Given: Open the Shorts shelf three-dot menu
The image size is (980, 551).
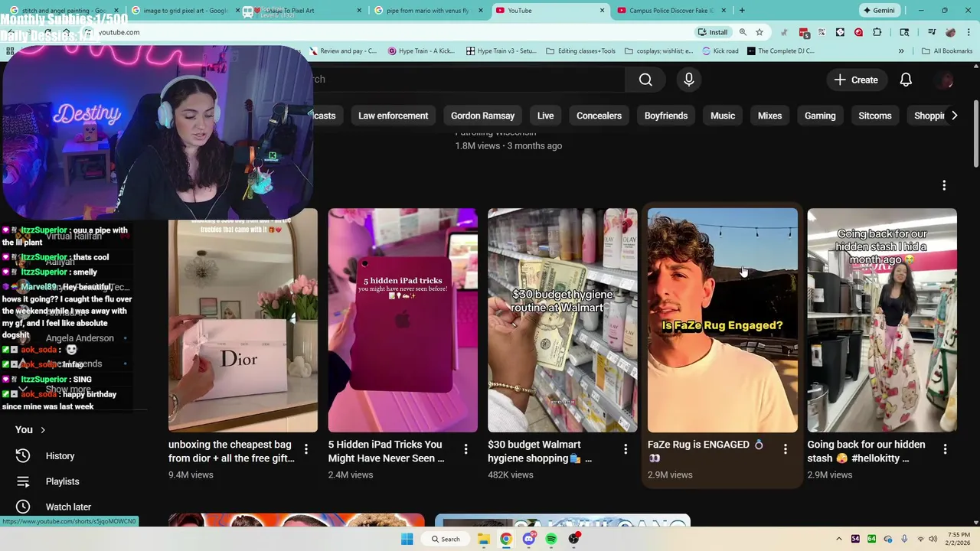Looking at the screenshot, I should tap(944, 185).
